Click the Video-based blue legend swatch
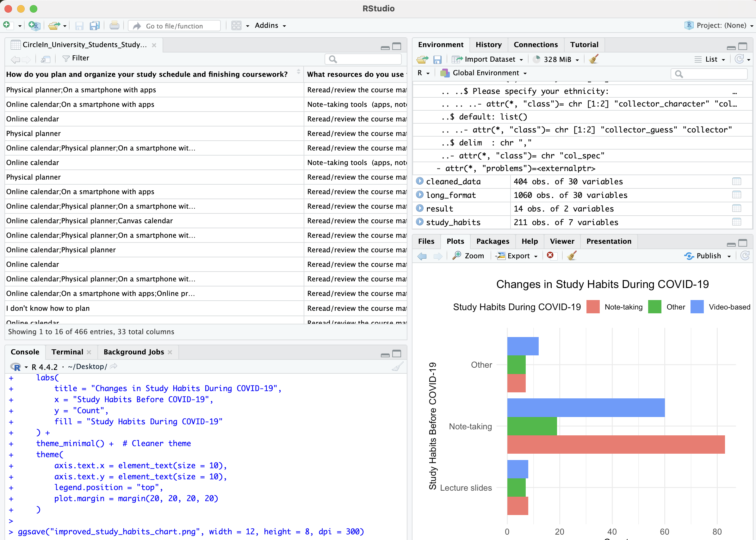This screenshot has height=540, width=756. (x=697, y=307)
